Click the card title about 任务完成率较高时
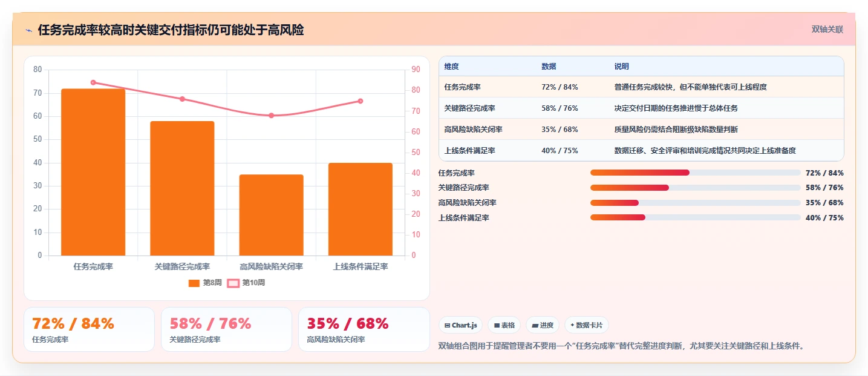 click(x=171, y=30)
